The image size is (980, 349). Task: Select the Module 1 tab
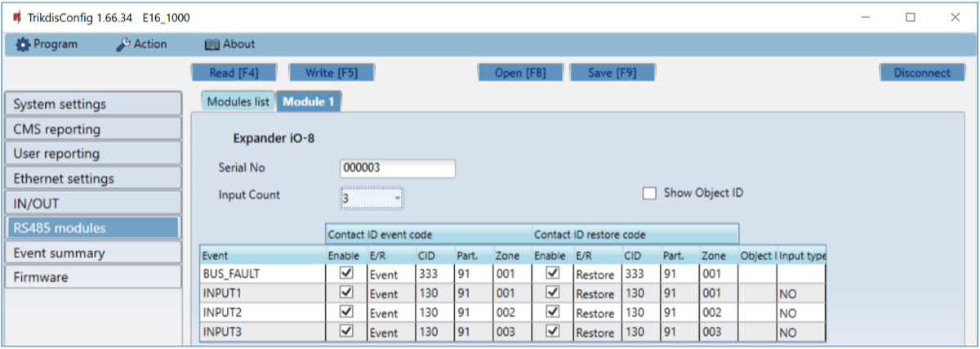click(x=309, y=101)
